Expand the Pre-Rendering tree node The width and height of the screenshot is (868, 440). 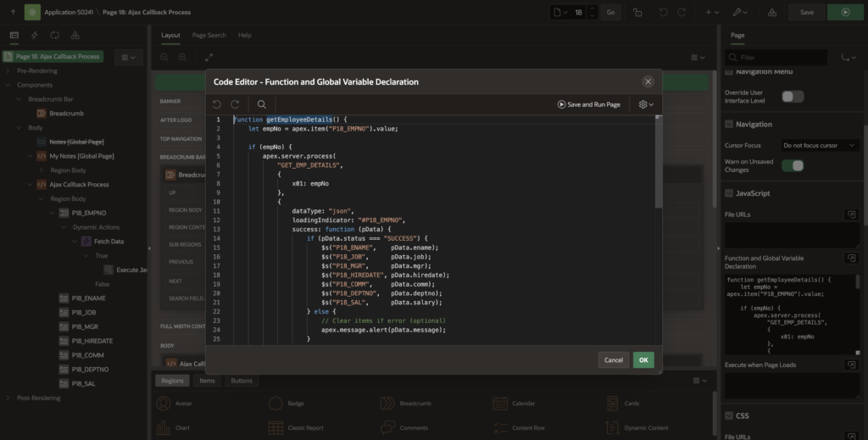(x=8, y=71)
